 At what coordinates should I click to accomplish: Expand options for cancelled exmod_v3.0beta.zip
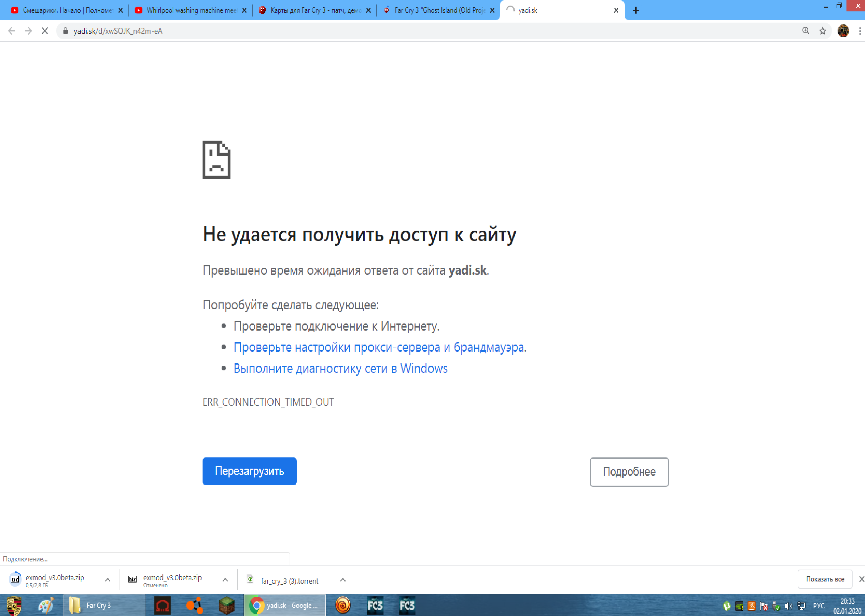coord(225,579)
